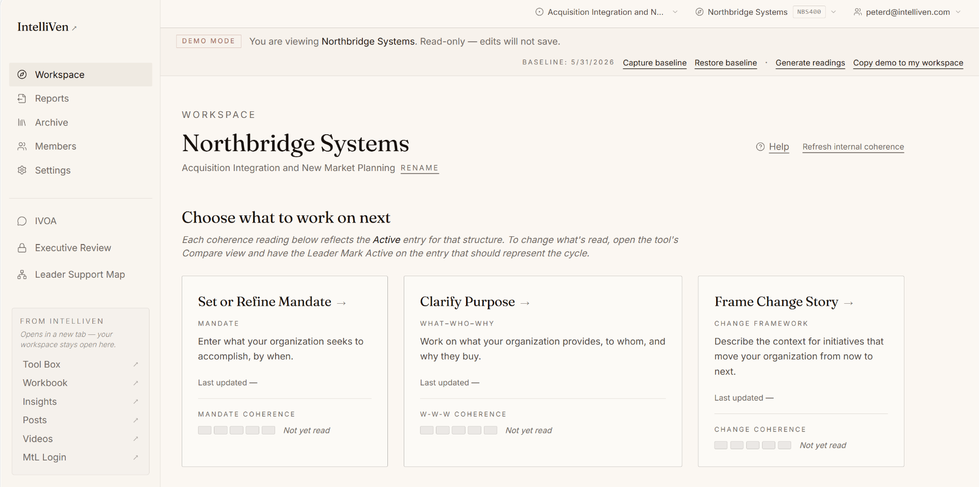
Task: Click the arrow on Set or Refine Mandate
Action: (342, 303)
